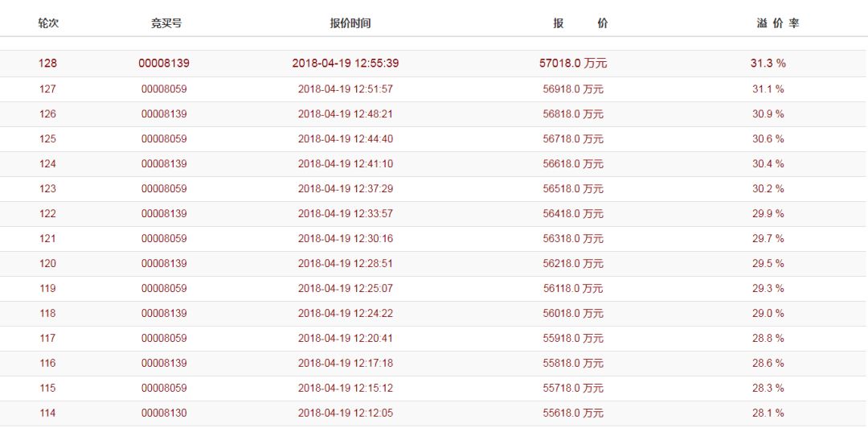Click the 57018.0 万元 bid price

[573, 64]
